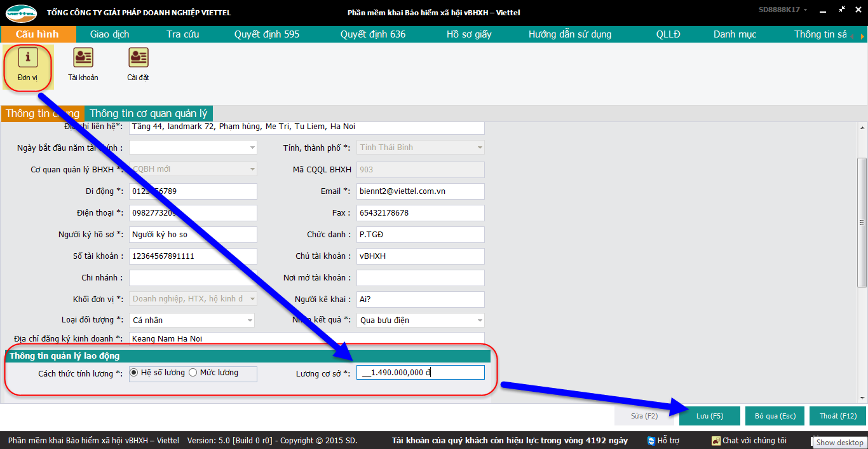Click the Version: 5.0 status bar text
The width and height of the screenshot is (868, 449).
[272, 441]
